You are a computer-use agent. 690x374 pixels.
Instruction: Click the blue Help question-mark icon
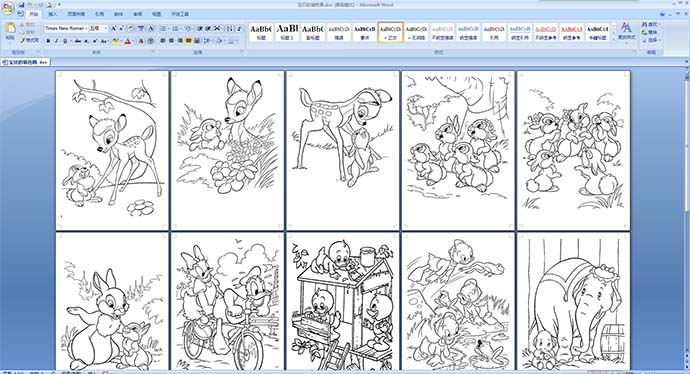tap(662, 14)
